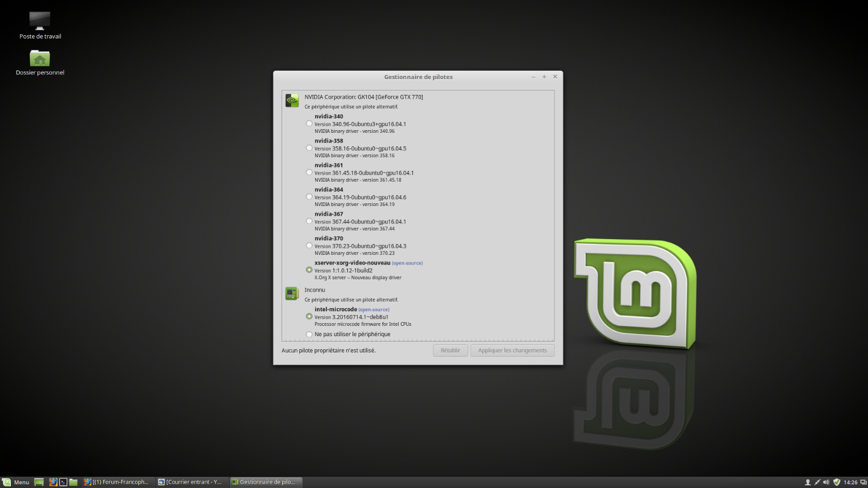868x488 pixels.
Task: Click alternative driver notice under NVIDIA heading
Action: tap(351, 107)
